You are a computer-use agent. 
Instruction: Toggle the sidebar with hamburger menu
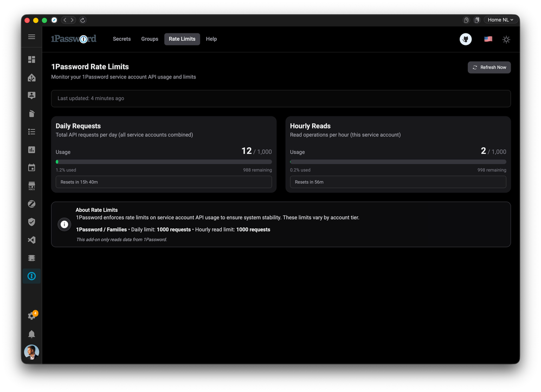[x=31, y=37]
